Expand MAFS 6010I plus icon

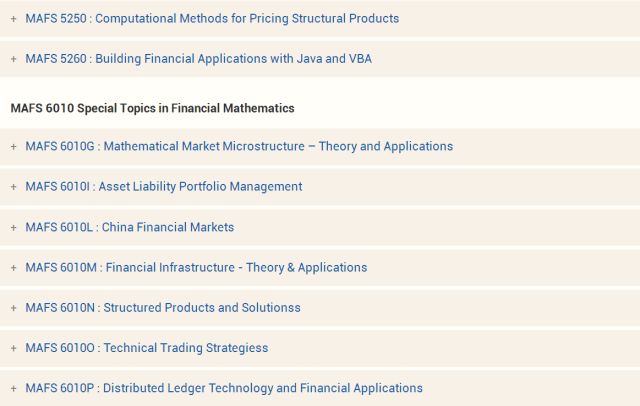[13, 187]
